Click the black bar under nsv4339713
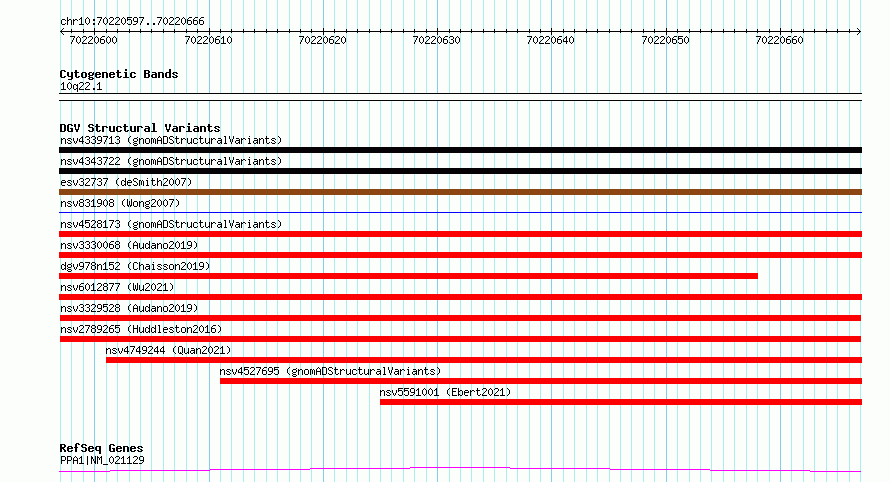 click(460, 150)
